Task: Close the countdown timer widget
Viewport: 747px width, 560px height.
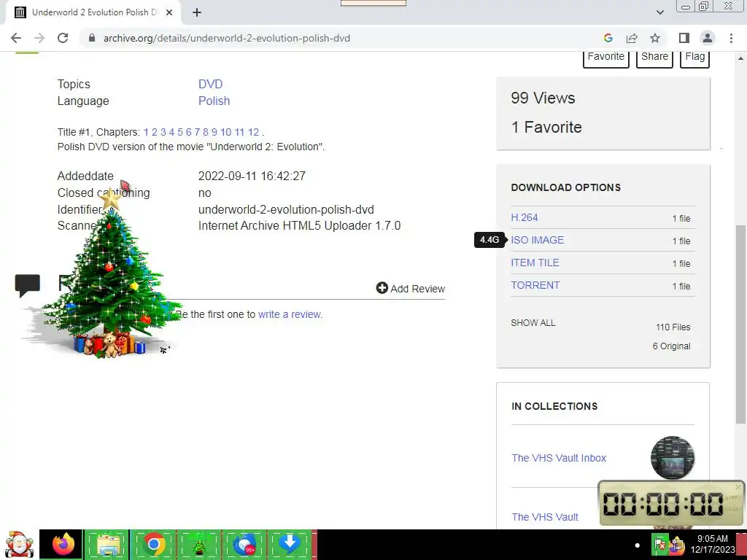Action: (738, 486)
